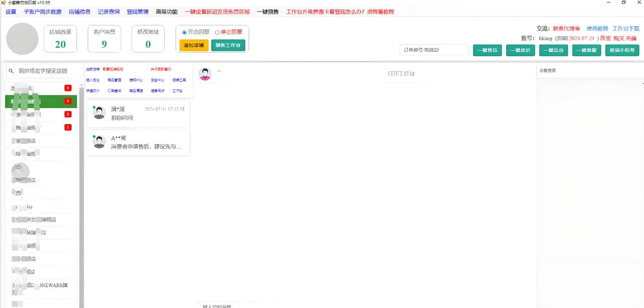Click avatar of customer 清*渡

click(x=99, y=113)
